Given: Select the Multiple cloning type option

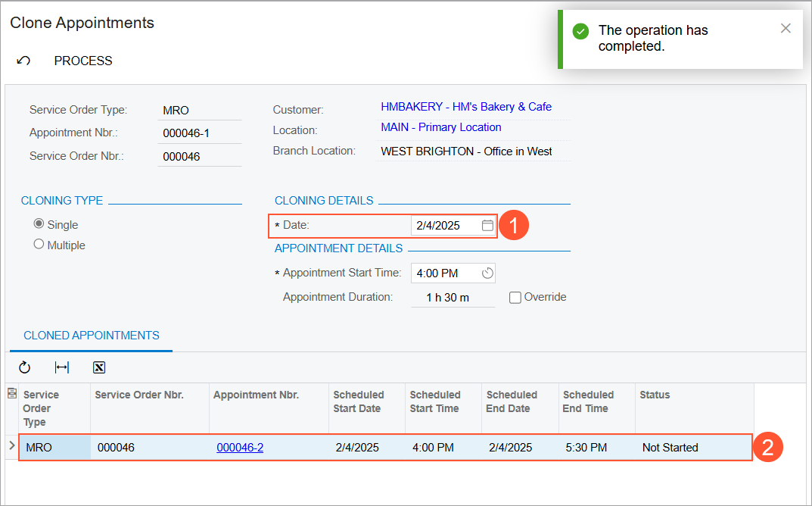Looking at the screenshot, I should tap(39, 245).
